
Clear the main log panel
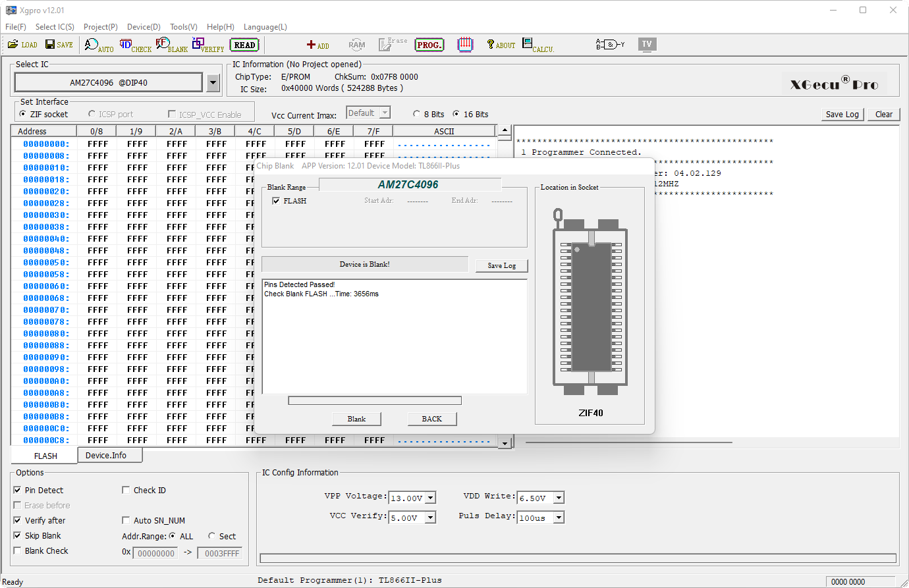pos(884,114)
